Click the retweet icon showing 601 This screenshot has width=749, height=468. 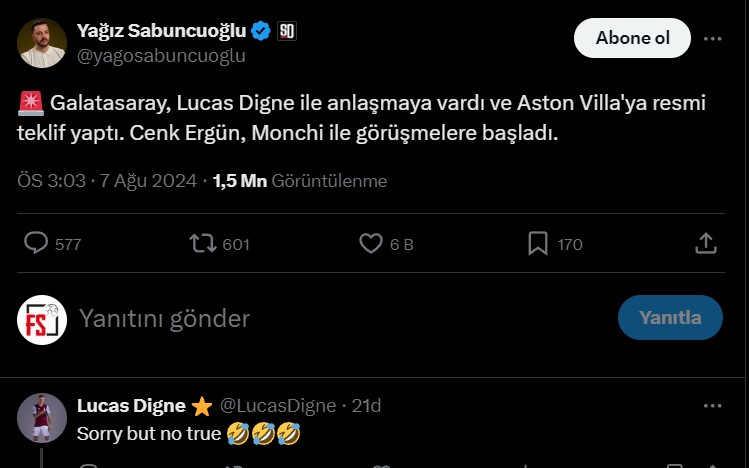click(203, 243)
